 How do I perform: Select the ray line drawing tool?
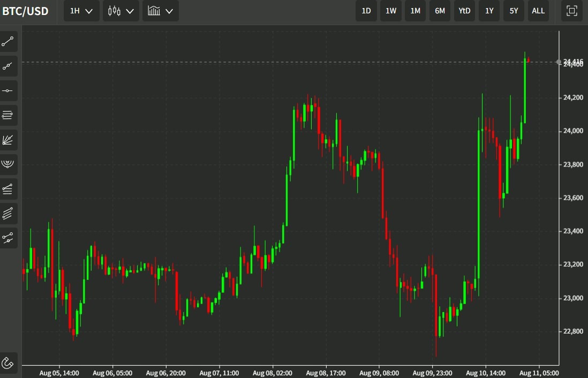(x=9, y=66)
